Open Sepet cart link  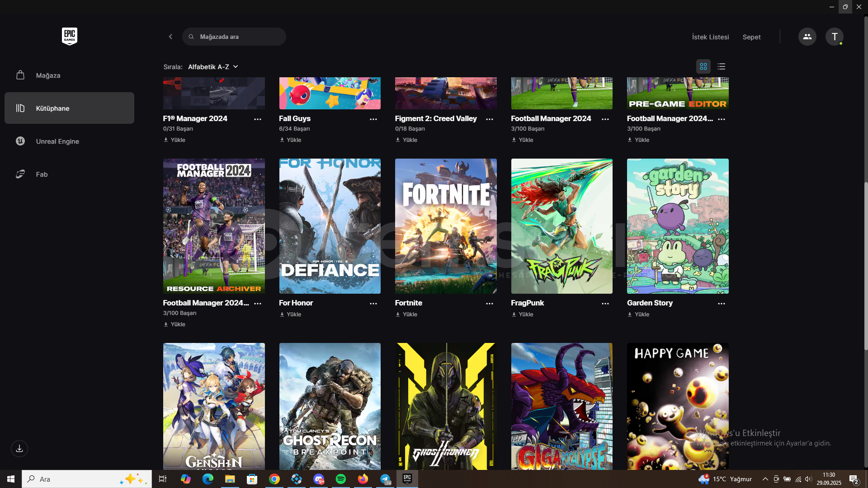pyautogui.click(x=751, y=37)
